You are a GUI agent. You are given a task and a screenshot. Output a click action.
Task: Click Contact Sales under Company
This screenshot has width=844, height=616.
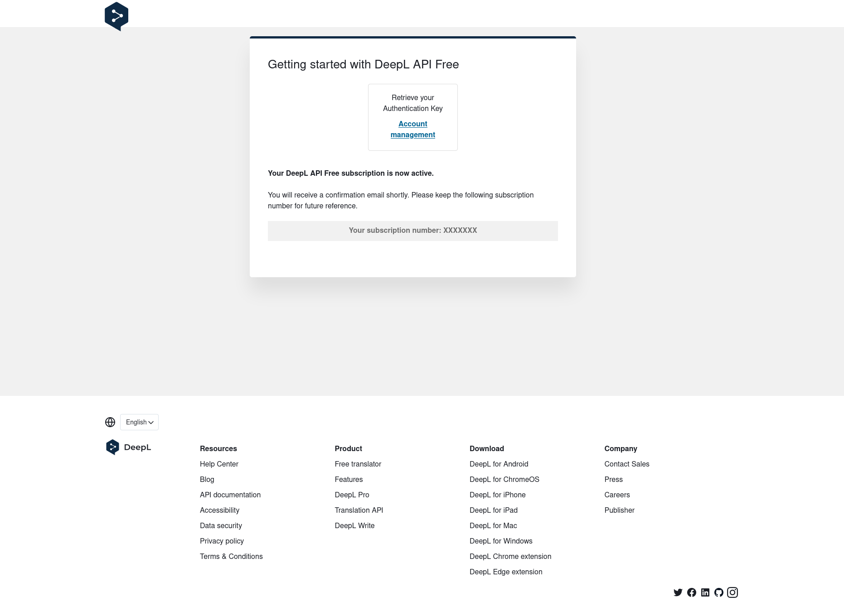[x=626, y=464]
